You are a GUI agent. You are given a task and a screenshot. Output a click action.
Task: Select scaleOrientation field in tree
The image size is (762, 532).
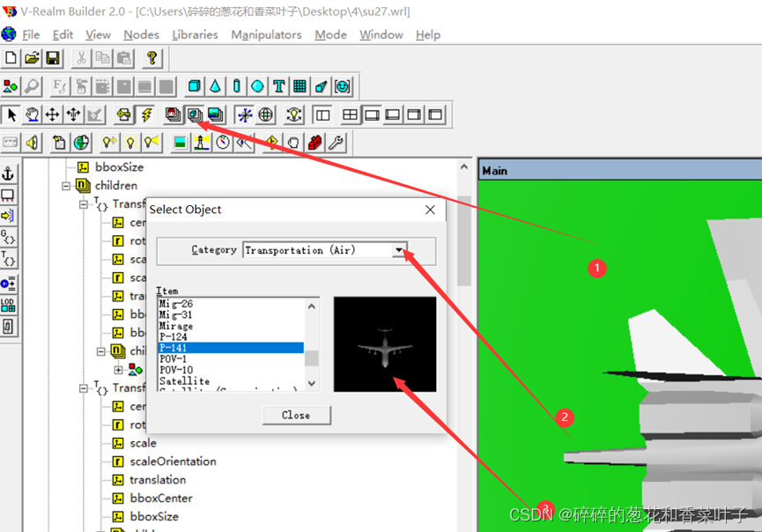[x=173, y=462]
